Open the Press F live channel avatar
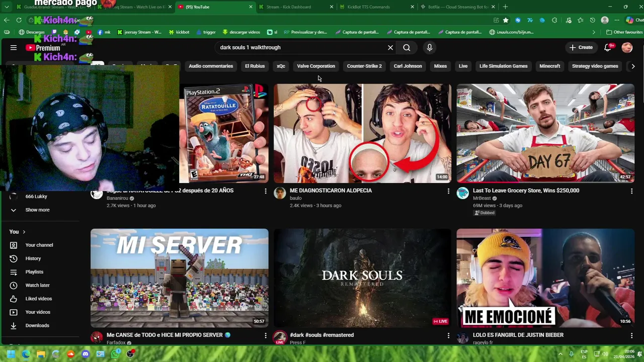This screenshot has height=362, width=644. (280, 337)
